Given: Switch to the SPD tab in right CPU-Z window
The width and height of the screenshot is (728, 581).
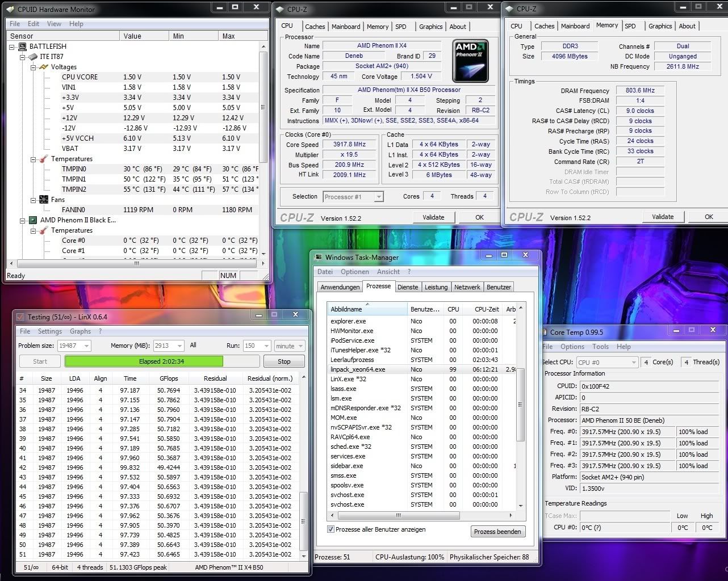Looking at the screenshot, I should [630, 26].
